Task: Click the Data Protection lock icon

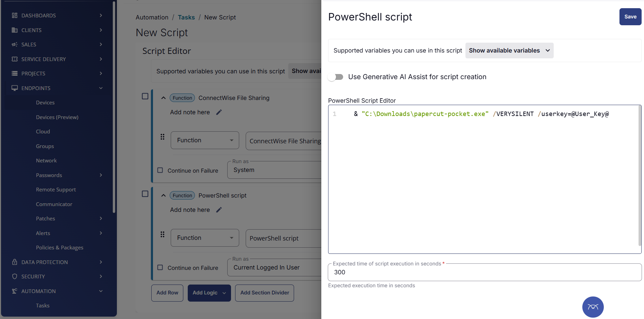Action: pyautogui.click(x=15, y=262)
